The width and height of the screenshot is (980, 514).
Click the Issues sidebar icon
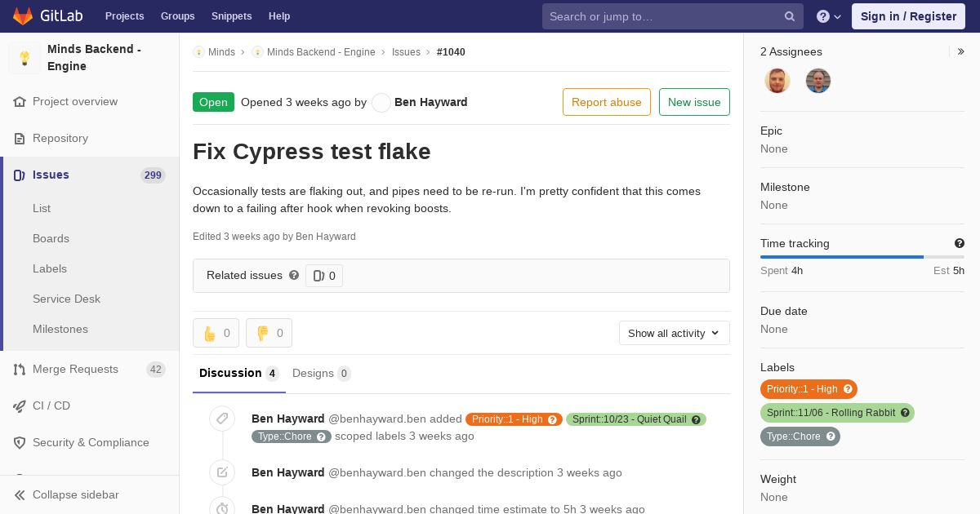point(20,175)
